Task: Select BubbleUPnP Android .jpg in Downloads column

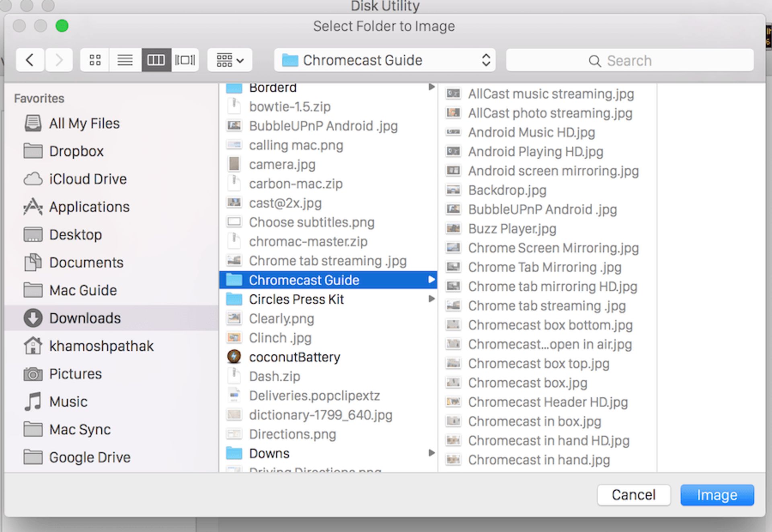Action: pos(328,126)
